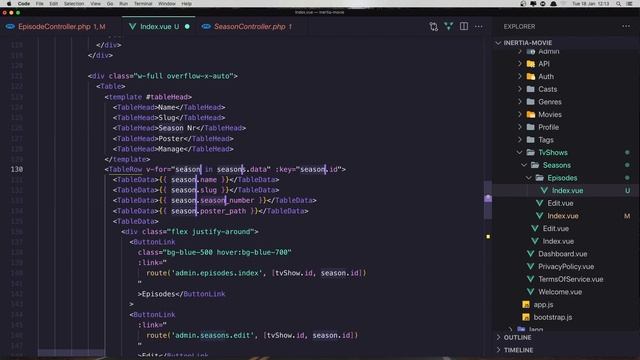Viewport: 640px width, 360px height.
Task: Click the Vue icon beside TermsOfService.vue
Action: 530,279
